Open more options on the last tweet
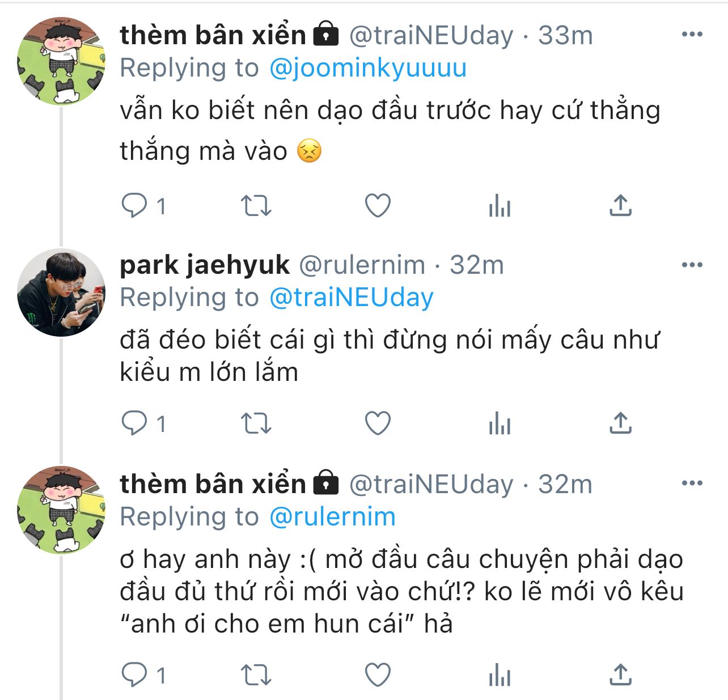 click(692, 483)
